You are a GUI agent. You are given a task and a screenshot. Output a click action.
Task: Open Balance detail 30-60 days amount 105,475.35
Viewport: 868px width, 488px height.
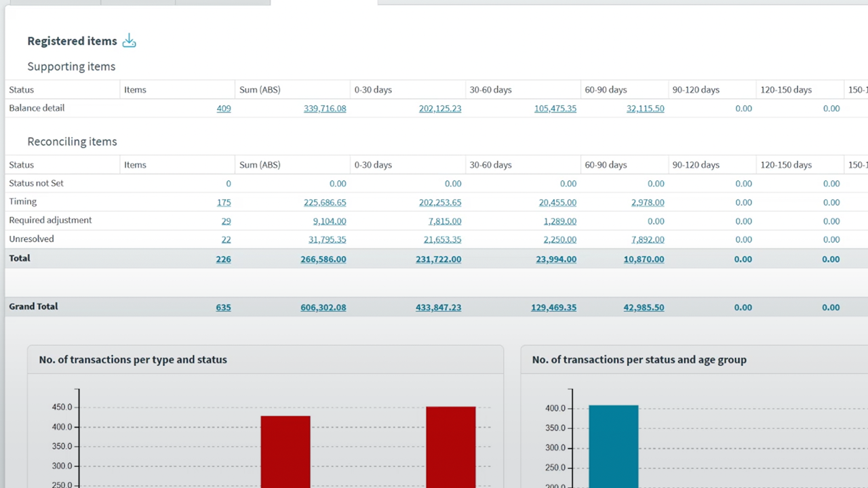555,108
